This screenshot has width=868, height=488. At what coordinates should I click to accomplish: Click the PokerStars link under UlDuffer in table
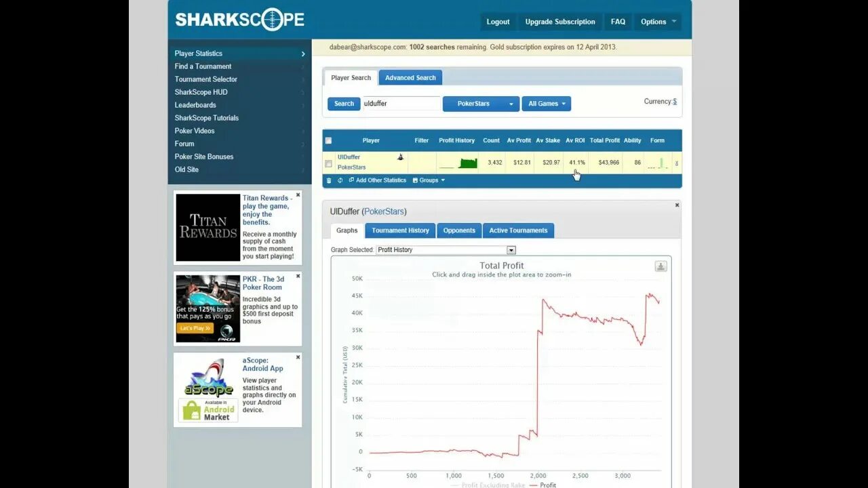click(351, 167)
